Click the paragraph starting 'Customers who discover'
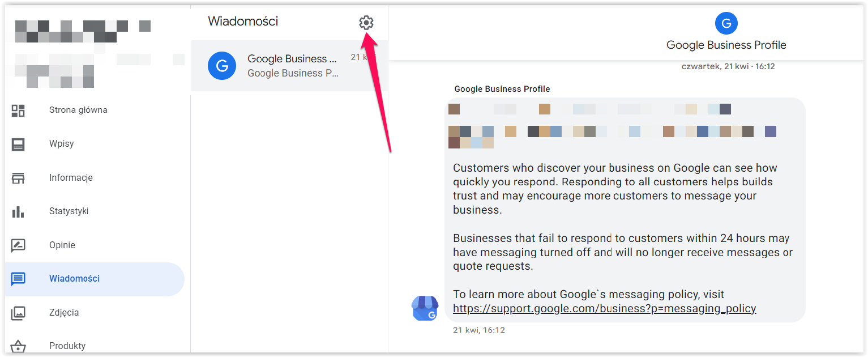This screenshot has height=357, width=868. point(615,189)
